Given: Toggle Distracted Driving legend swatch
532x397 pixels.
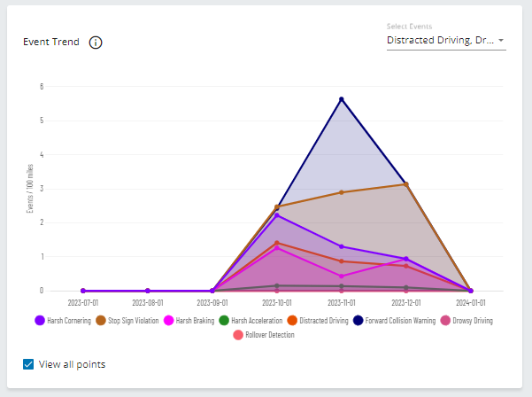Looking at the screenshot, I should pyautogui.click(x=292, y=320).
